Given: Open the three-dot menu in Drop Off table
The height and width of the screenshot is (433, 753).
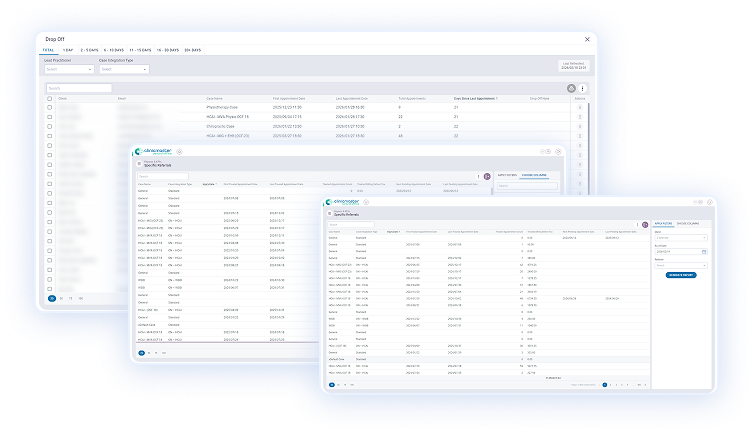Looking at the screenshot, I should pyautogui.click(x=583, y=88).
